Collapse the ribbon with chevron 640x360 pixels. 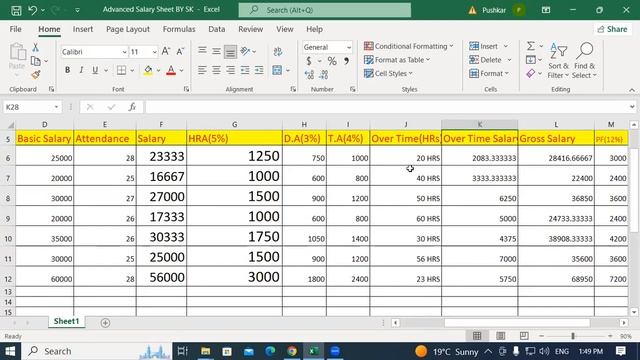pos(632,90)
